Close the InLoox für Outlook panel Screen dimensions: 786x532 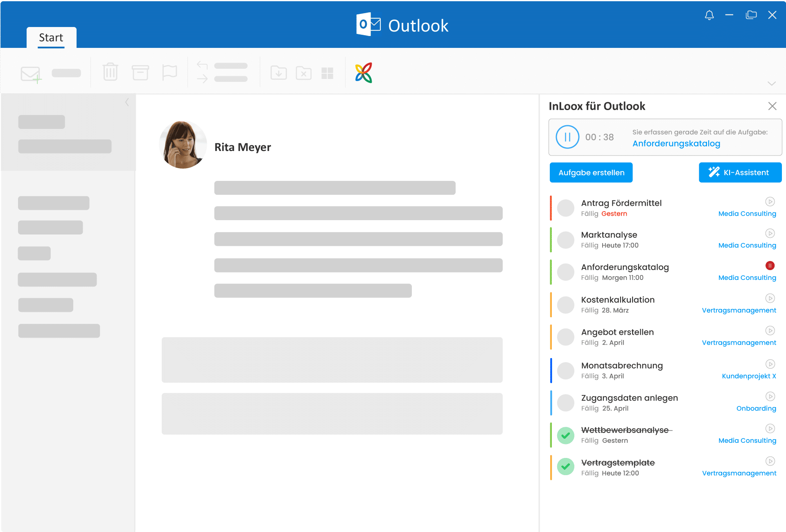coord(772,106)
